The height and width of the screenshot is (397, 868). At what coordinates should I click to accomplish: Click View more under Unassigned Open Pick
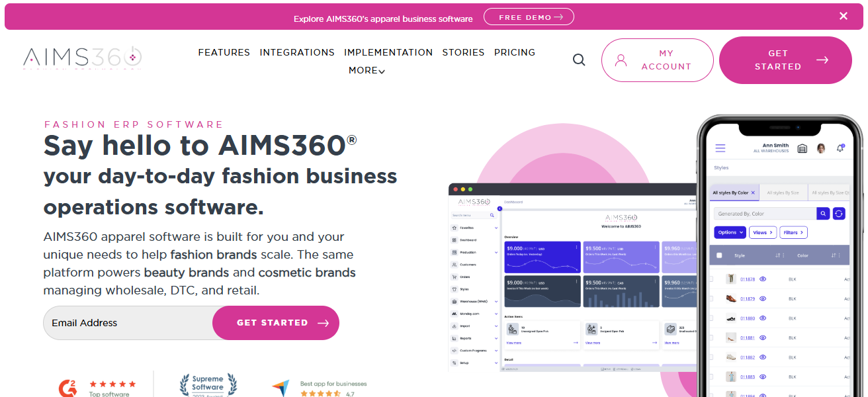pyautogui.click(x=514, y=343)
